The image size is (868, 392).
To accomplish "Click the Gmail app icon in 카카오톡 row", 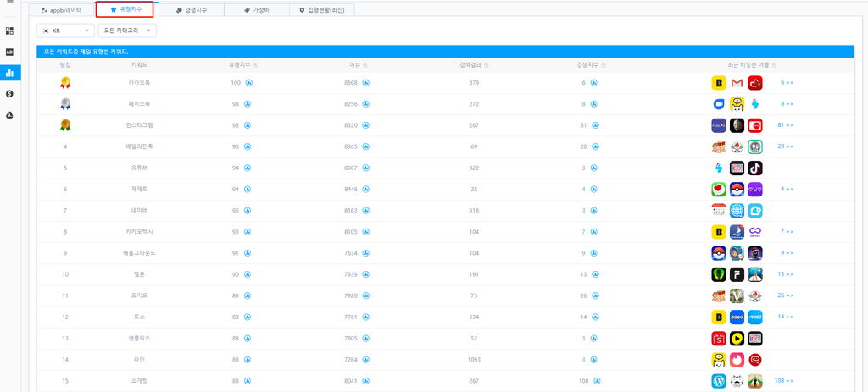I will [x=737, y=83].
